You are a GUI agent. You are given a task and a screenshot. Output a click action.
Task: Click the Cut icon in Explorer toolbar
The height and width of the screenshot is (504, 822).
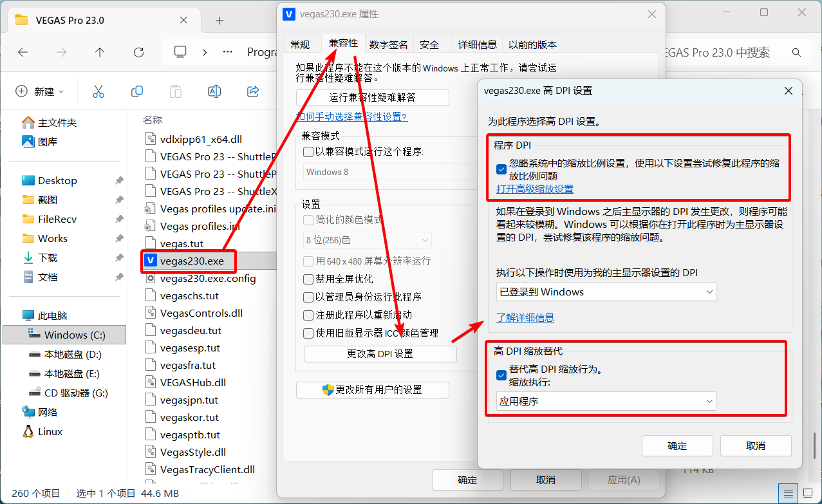coord(98,91)
